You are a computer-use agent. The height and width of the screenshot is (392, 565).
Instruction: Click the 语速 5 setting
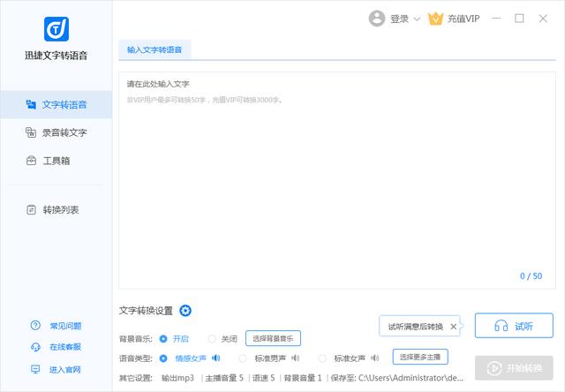(x=263, y=378)
